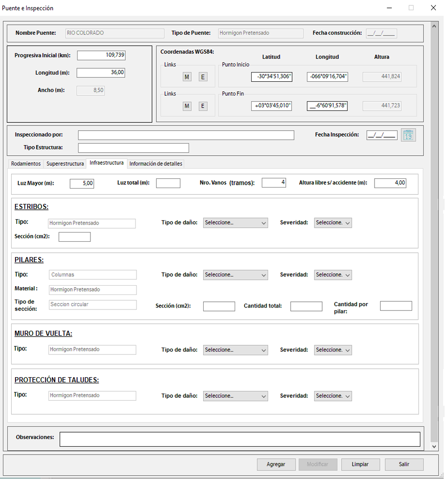Screen dimensions: 448x483
Task: Click the Observaciones text field
Action: point(239,439)
